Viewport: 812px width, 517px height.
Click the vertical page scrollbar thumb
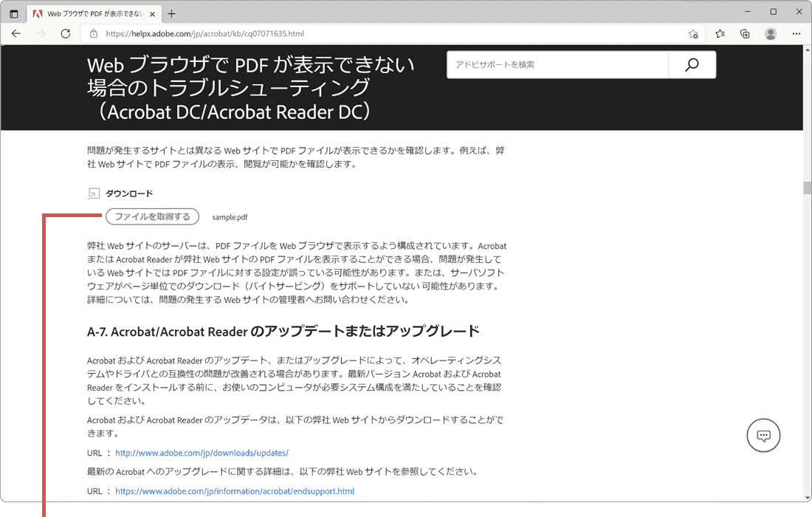[807, 187]
